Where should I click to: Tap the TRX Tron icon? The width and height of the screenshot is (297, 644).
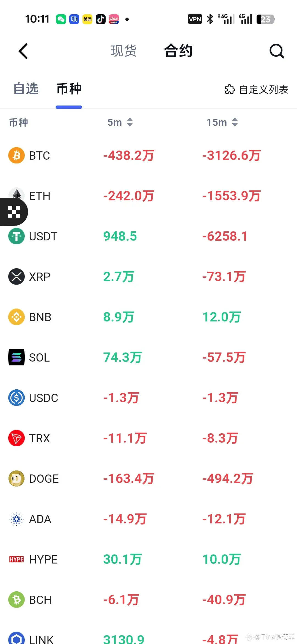16,438
